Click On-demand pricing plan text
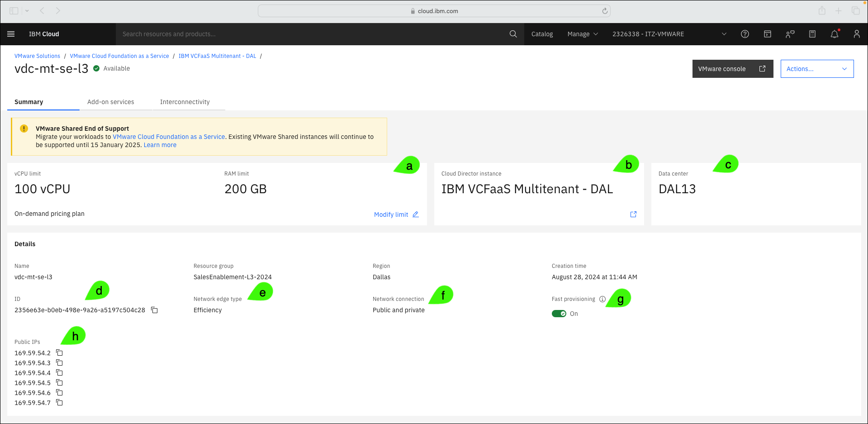This screenshot has height=424, width=868. 49,214
